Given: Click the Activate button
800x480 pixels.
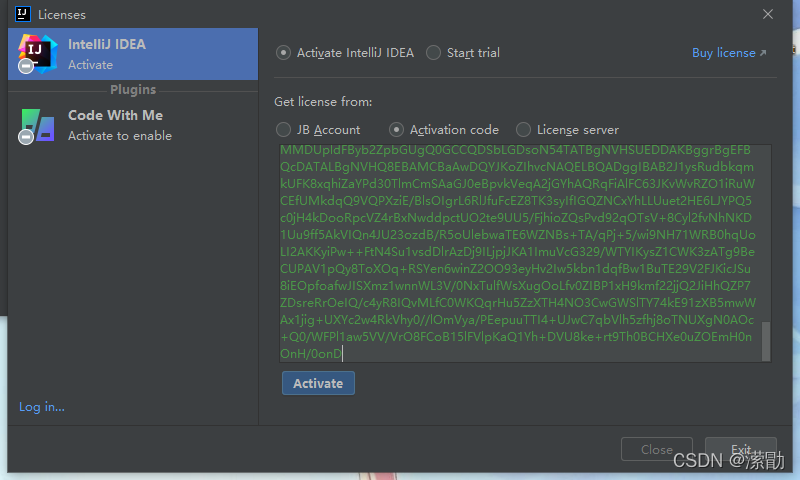Looking at the screenshot, I should pyautogui.click(x=318, y=383).
